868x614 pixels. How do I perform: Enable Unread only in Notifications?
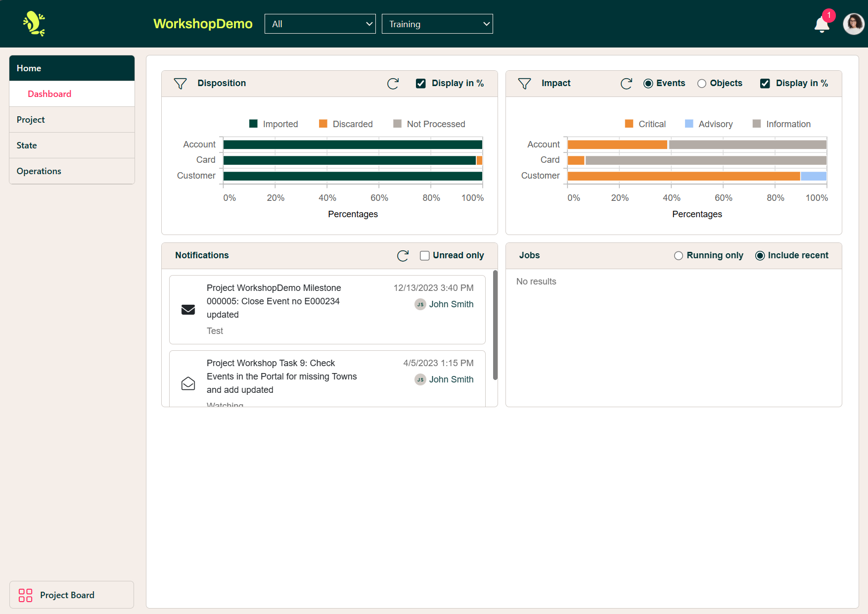tap(425, 255)
